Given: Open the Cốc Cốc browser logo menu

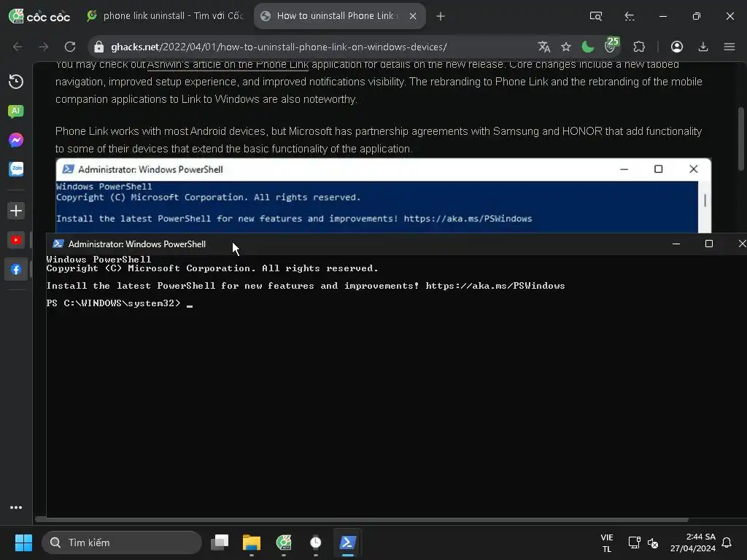Looking at the screenshot, I should (x=39, y=16).
